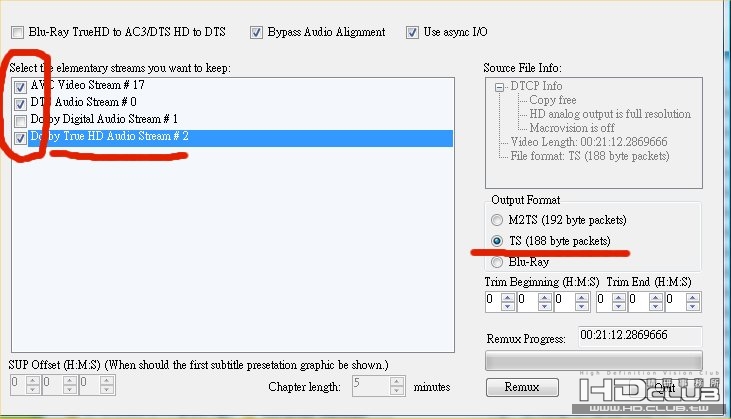Increase Trim Beginning hours with up arrow

point(508,297)
